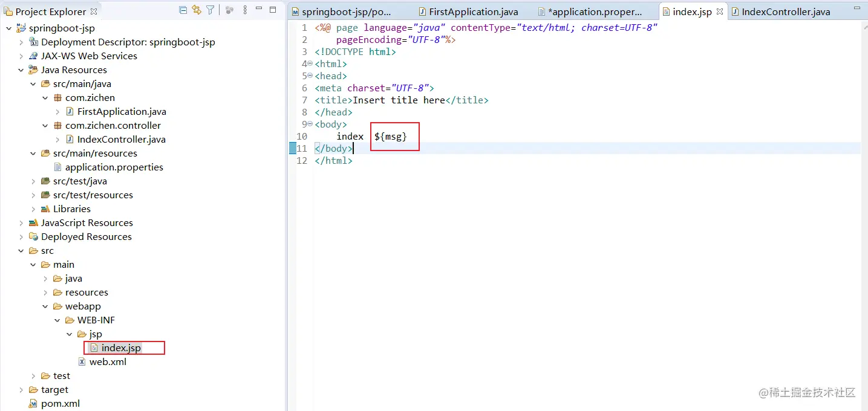Maximize the Project Explorer panel
This screenshot has width=868, height=411.
(273, 10)
